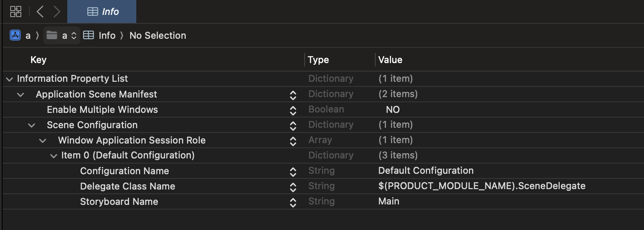Go forward with the right chevron
Viewport: 644px width, 230px height.
57,11
